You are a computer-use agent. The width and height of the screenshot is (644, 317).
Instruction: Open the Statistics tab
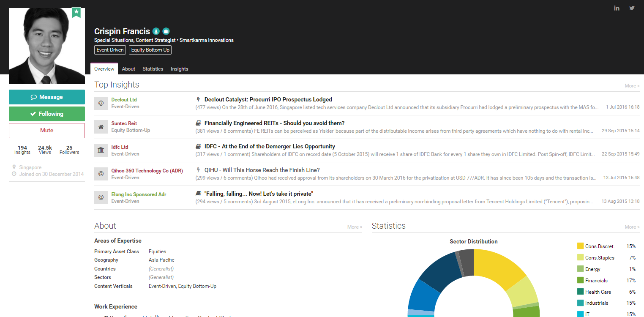tap(153, 69)
